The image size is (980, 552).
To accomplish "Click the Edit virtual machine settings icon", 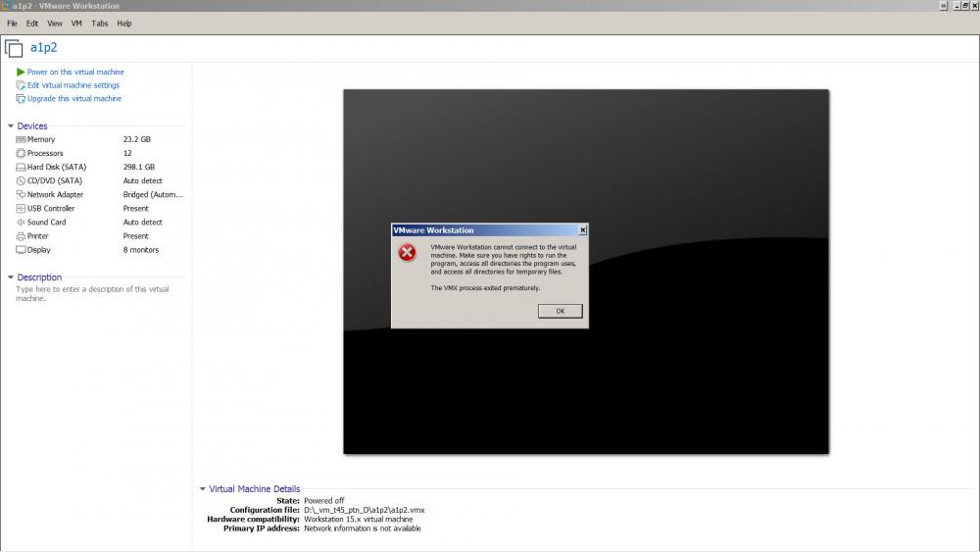I will 20,85.
